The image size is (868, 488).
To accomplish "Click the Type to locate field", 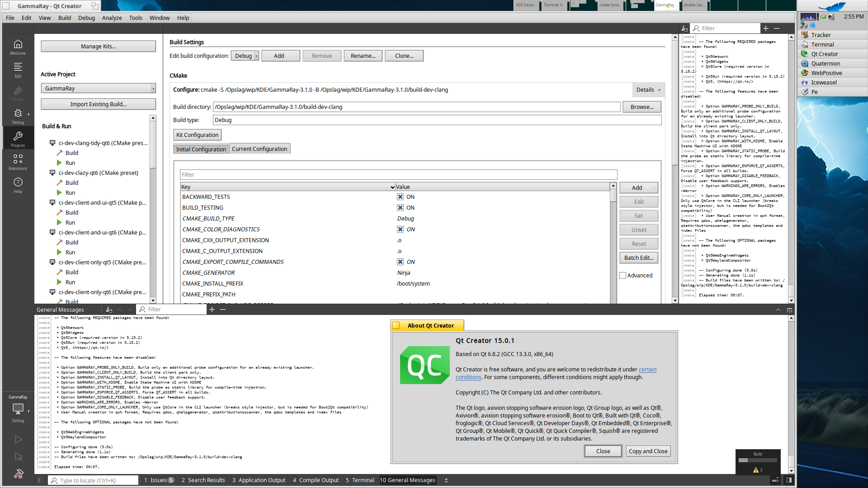I will pyautogui.click(x=93, y=480).
